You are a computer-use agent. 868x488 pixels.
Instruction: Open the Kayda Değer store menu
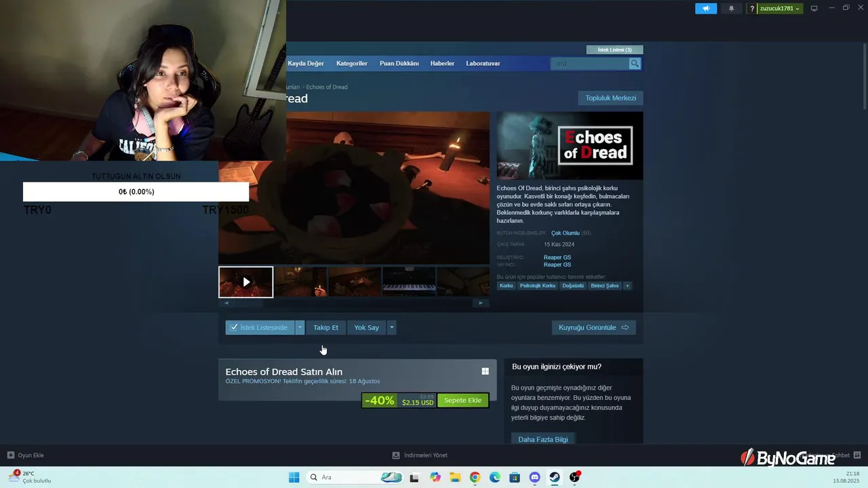[x=306, y=63]
